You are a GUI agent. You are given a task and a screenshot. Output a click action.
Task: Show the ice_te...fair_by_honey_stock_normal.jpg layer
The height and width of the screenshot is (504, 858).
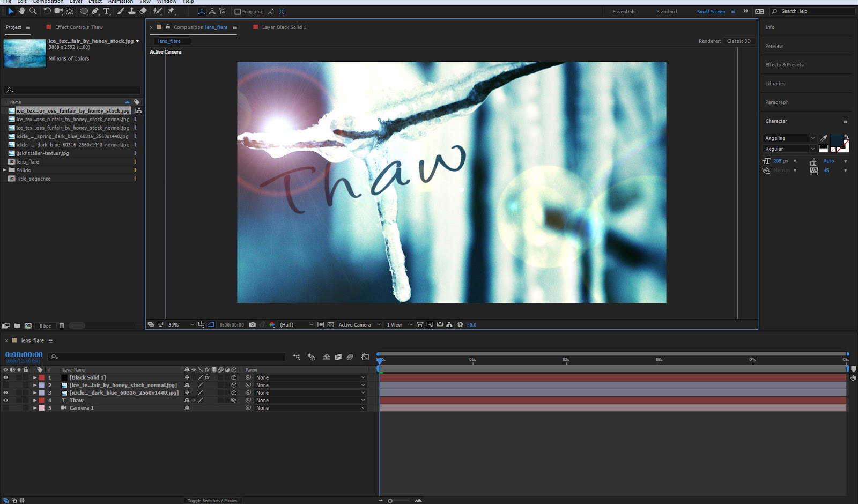click(6, 385)
